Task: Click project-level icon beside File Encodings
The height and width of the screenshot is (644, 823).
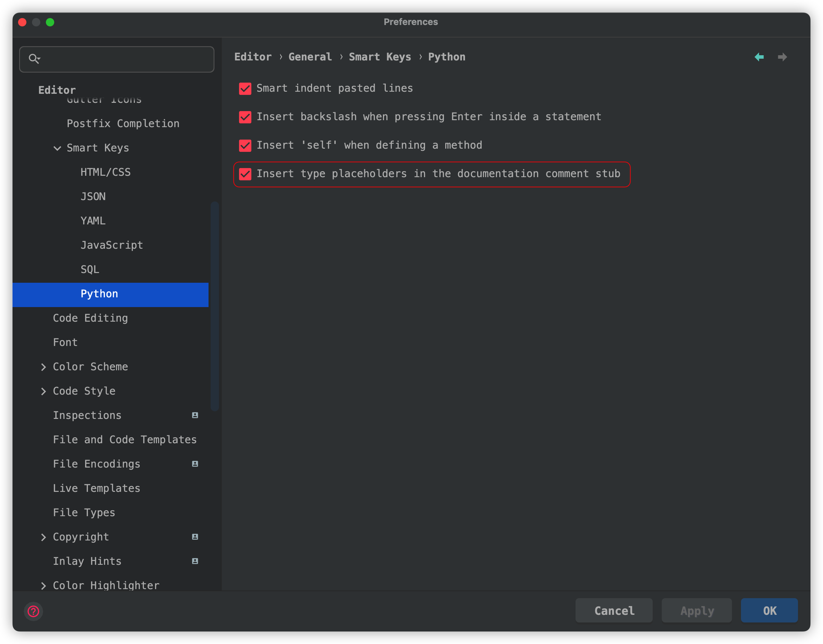Action: pos(195,464)
